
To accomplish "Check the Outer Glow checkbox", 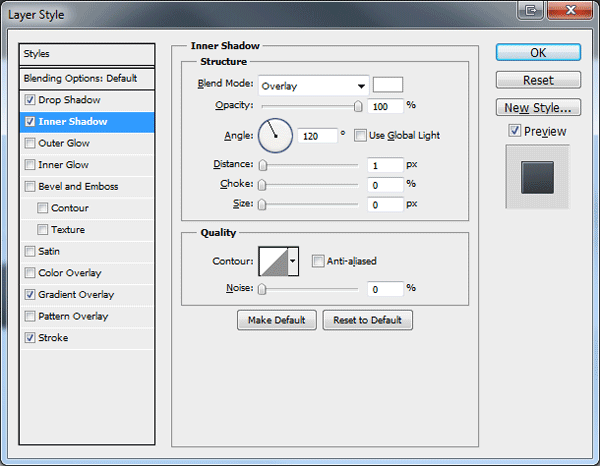I will click(30, 143).
